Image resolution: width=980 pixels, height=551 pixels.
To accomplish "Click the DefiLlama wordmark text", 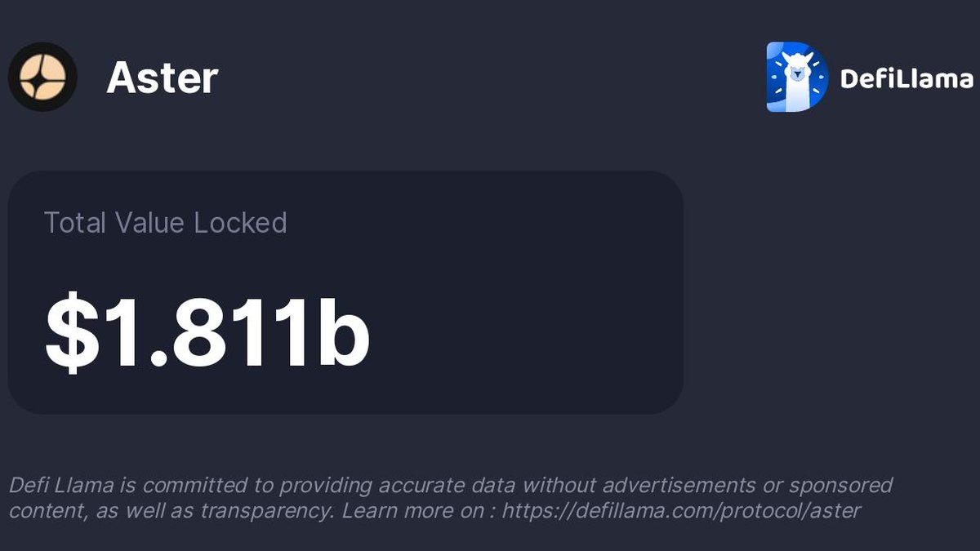I will 906,78.
